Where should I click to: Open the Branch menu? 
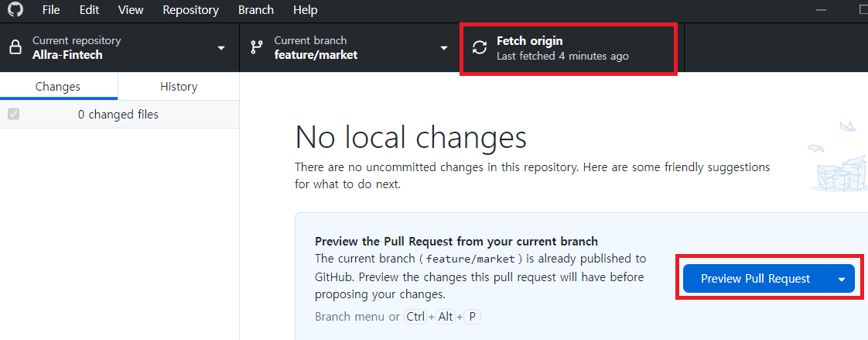pyautogui.click(x=256, y=10)
